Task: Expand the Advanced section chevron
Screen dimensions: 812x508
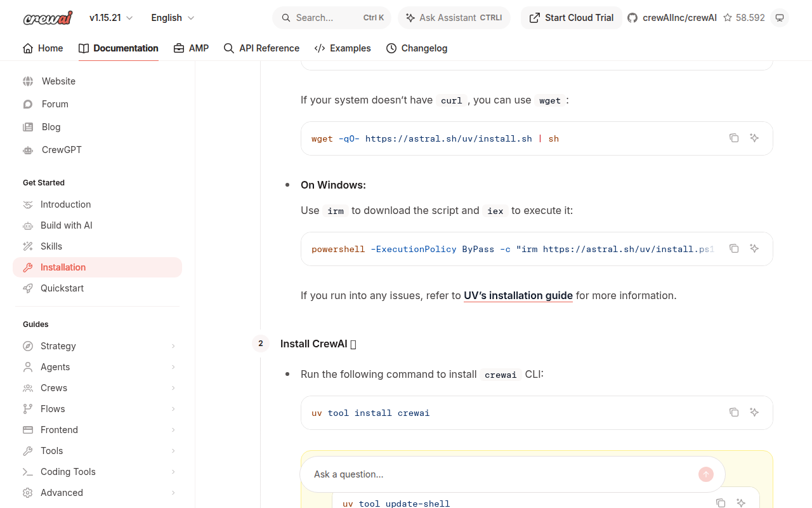Action: click(173, 493)
